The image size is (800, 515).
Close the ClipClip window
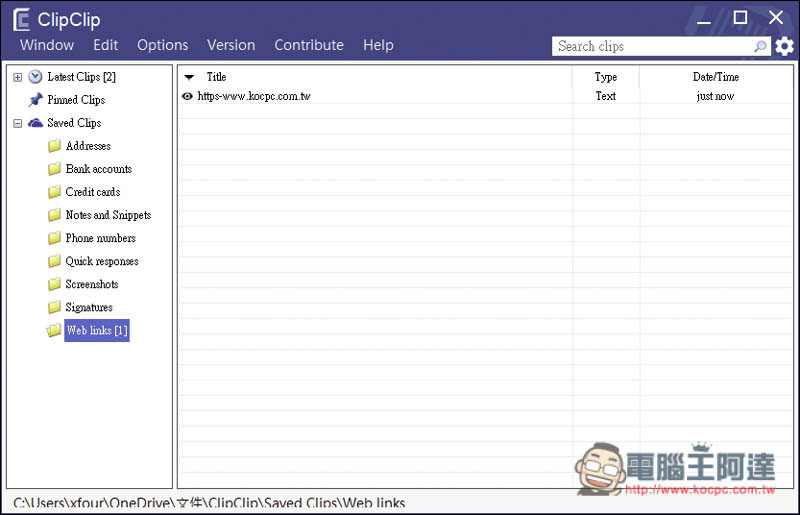[x=776, y=18]
